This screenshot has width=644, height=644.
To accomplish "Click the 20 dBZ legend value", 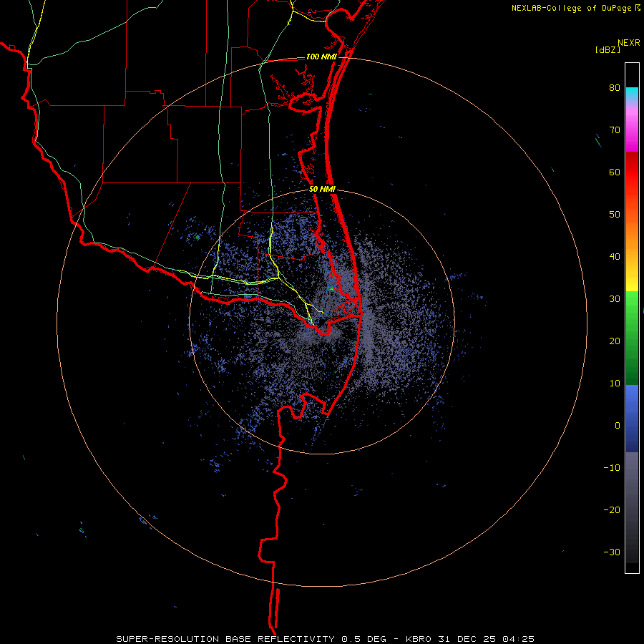I will [x=615, y=341].
